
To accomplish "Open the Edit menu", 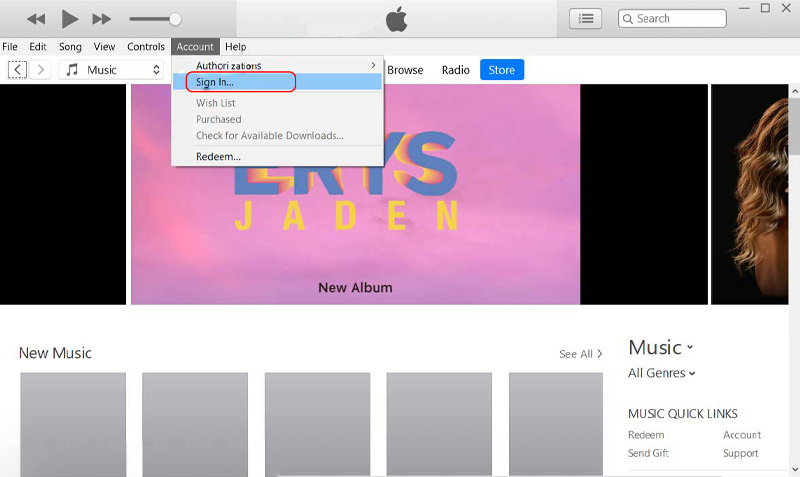I will coord(38,46).
